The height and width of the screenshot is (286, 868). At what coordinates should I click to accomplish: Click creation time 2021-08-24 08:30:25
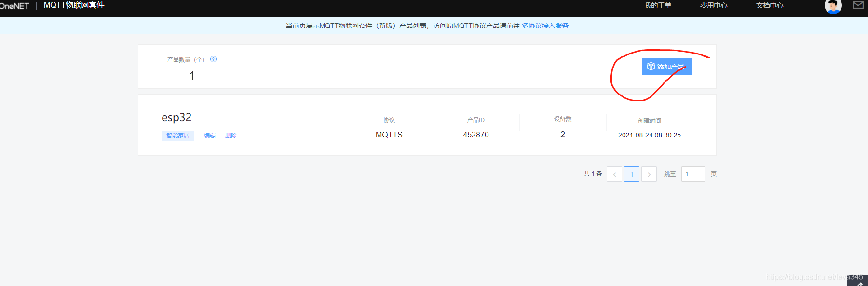click(650, 135)
